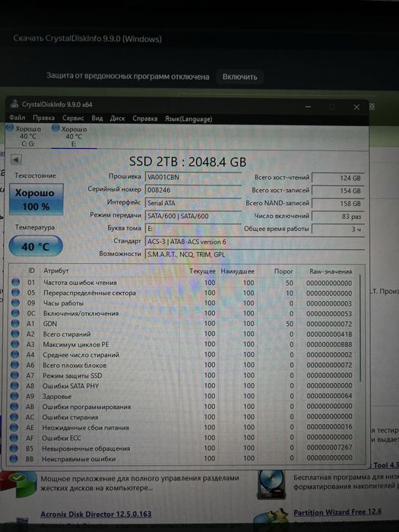Click the 40 °C temperature button
This screenshot has height=532, width=399.
[36, 246]
